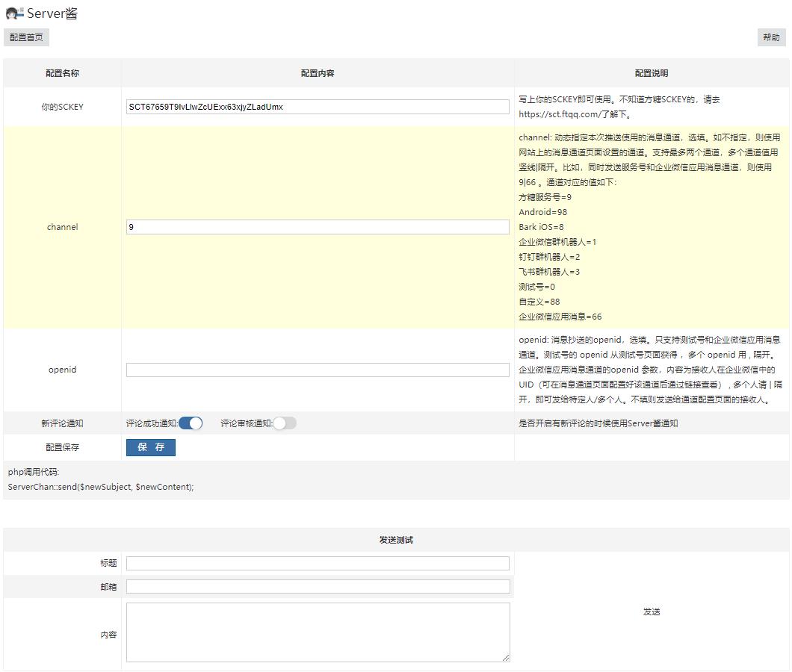Click the 测试号=0 value
Screen dimensions: 792x672
(537, 287)
